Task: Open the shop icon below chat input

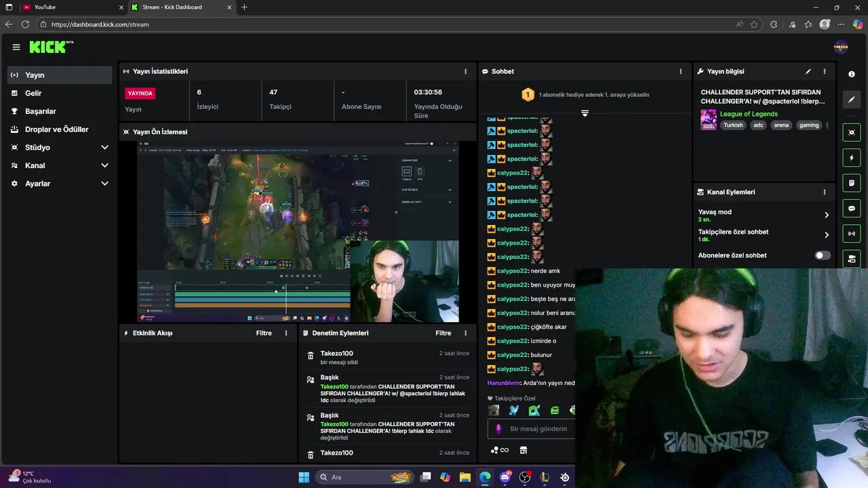Action: coord(524,450)
